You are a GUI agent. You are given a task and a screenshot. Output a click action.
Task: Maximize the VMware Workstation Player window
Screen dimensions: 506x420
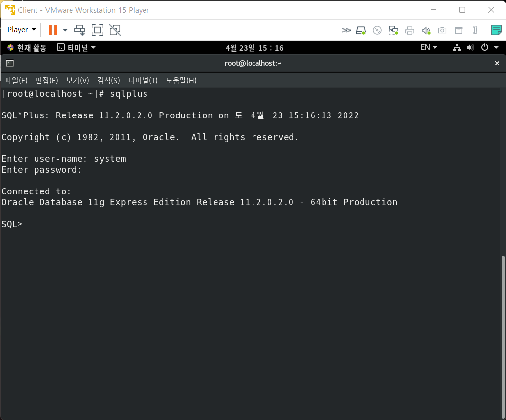click(x=462, y=10)
